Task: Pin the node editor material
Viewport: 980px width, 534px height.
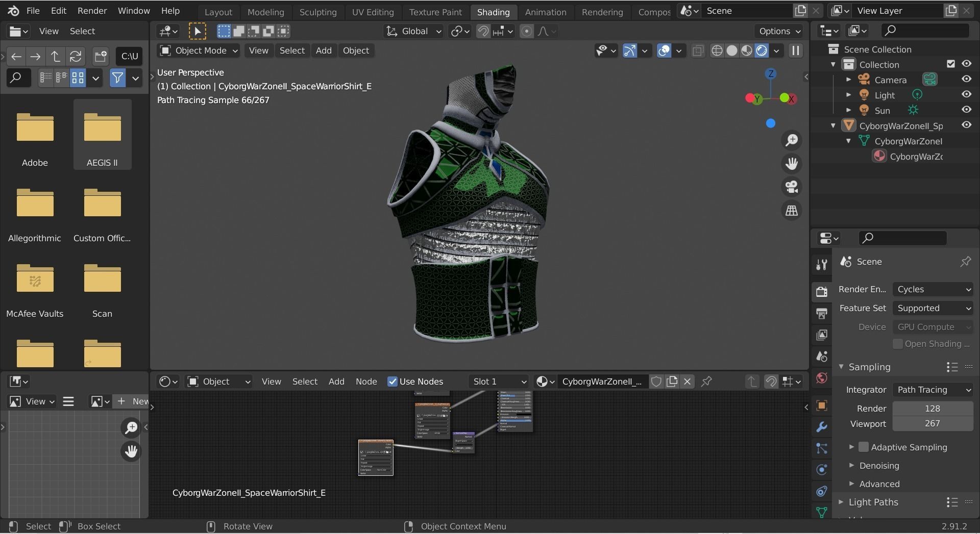Action: click(706, 382)
